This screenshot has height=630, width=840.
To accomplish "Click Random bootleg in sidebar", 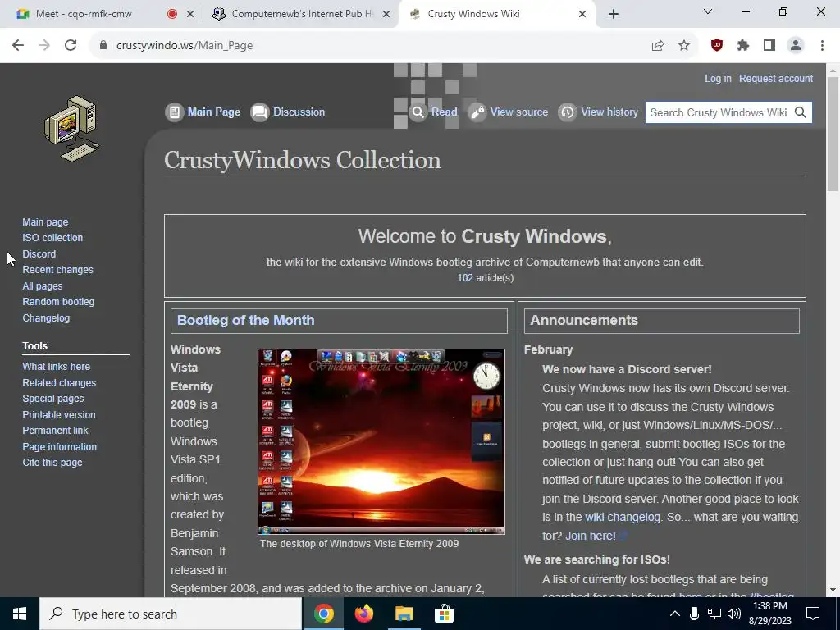I will pyautogui.click(x=58, y=302).
